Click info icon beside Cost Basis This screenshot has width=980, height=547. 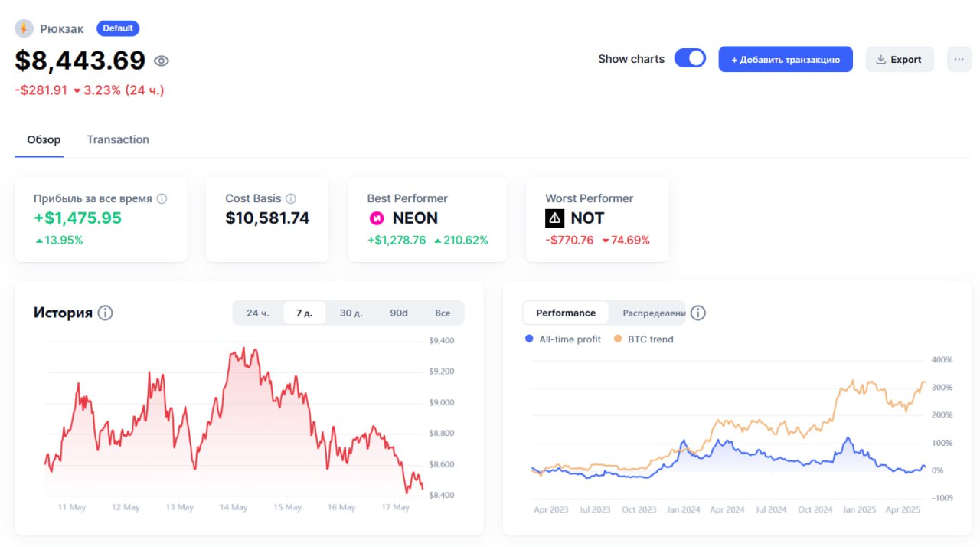(291, 198)
